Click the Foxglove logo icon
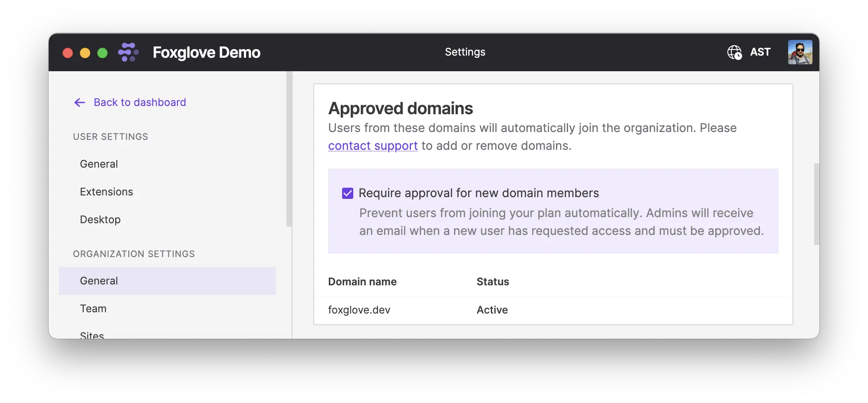This screenshot has width=868, height=403. pos(128,52)
